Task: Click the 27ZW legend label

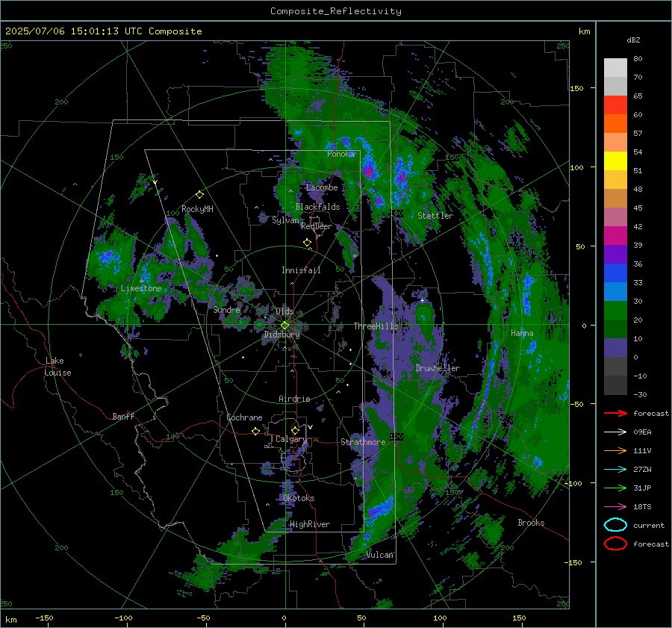Action: [642, 470]
